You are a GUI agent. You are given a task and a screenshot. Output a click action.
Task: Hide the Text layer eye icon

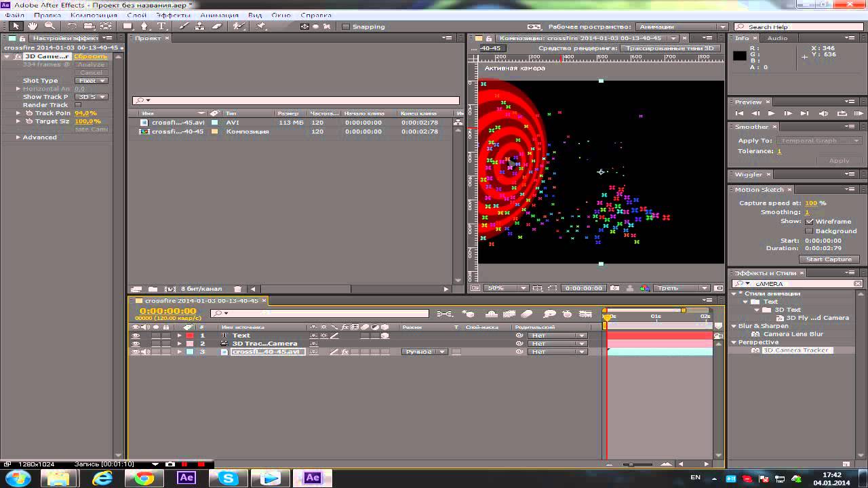(136, 335)
